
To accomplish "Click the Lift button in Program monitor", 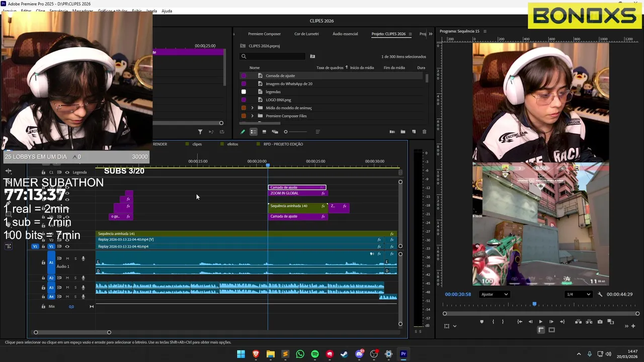I will pyautogui.click(x=578, y=322).
